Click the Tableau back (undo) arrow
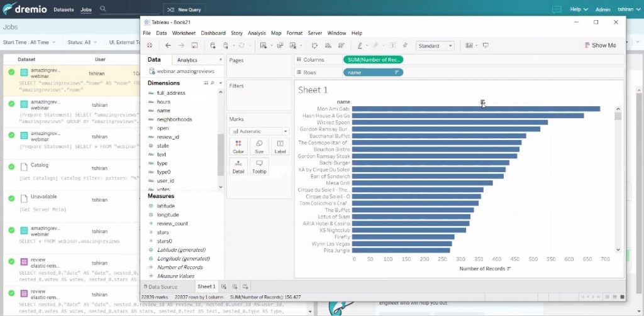The width and height of the screenshot is (644, 316). (168, 46)
